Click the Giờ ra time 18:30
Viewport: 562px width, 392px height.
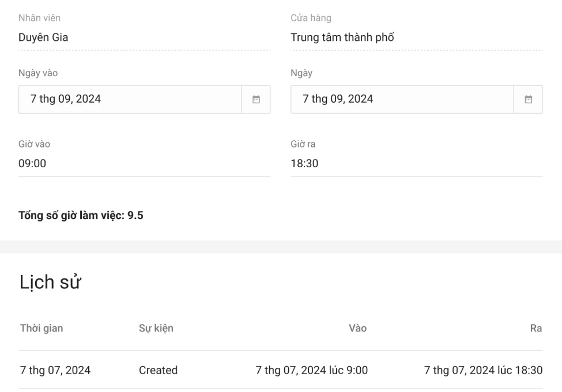[x=304, y=164]
